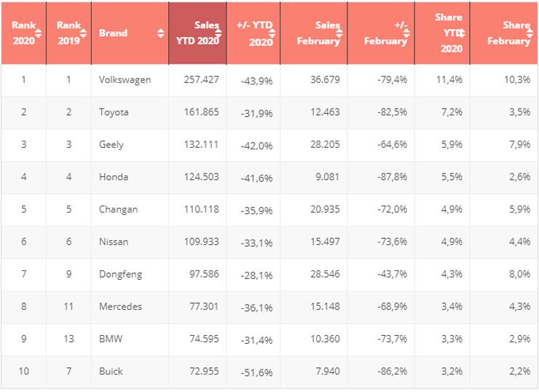
Task: Sort by Sales YTD 2020 header text
Action: coord(197,34)
